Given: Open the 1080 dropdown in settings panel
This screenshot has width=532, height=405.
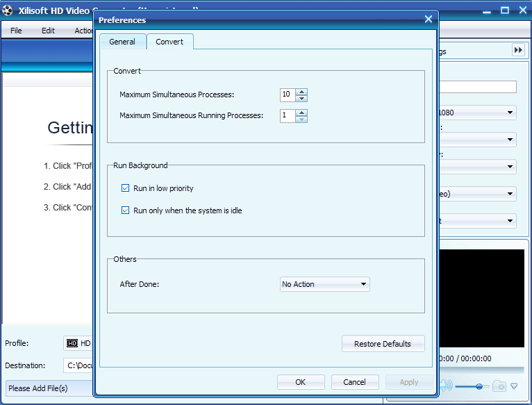Looking at the screenshot, I should point(478,113).
